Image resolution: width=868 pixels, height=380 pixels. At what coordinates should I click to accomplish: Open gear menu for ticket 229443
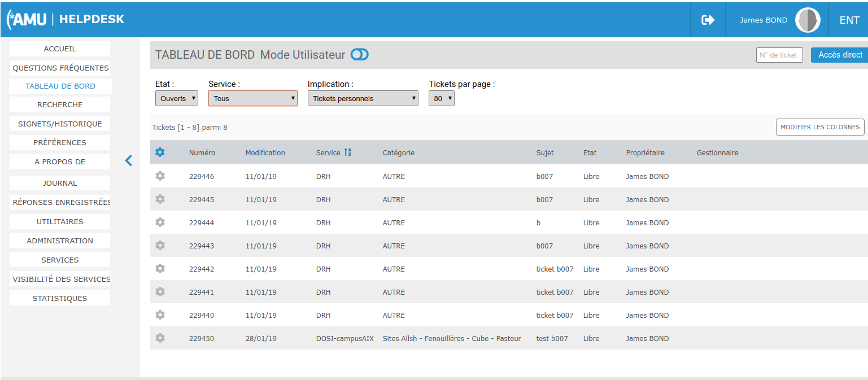point(160,246)
